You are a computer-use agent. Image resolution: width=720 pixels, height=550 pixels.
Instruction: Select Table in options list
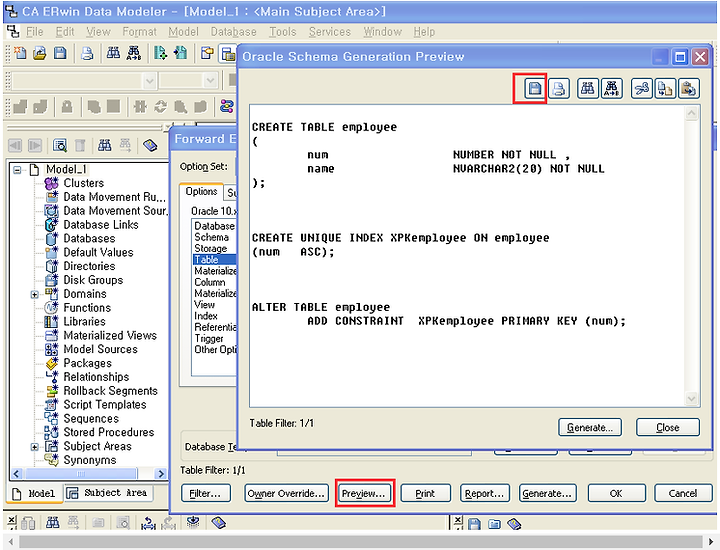pyautogui.click(x=214, y=259)
